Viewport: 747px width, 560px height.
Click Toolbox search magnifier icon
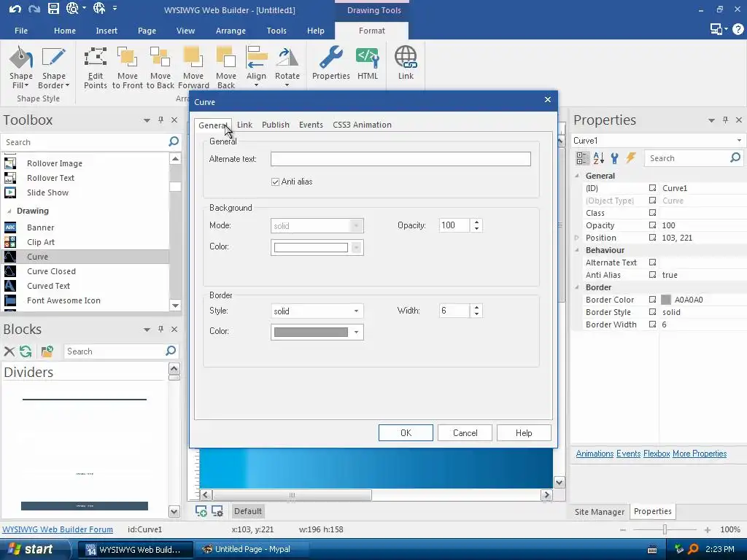[x=174, y=141]
